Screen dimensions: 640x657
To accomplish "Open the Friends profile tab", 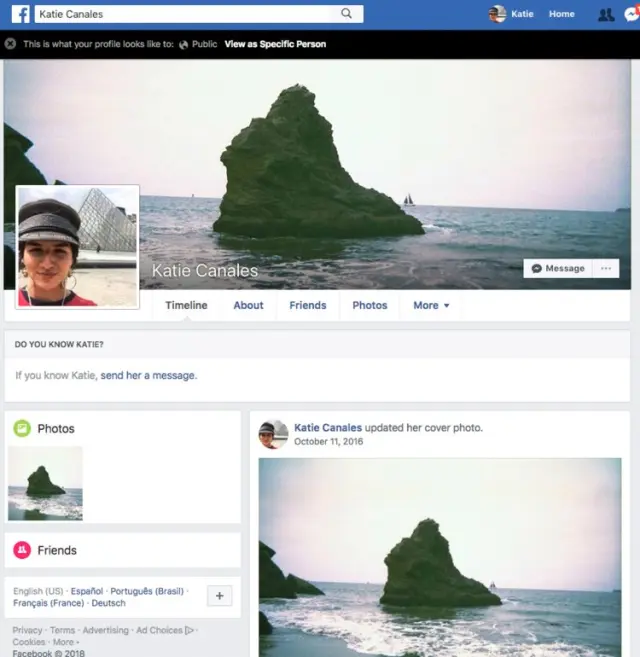I will click(308, 305).
